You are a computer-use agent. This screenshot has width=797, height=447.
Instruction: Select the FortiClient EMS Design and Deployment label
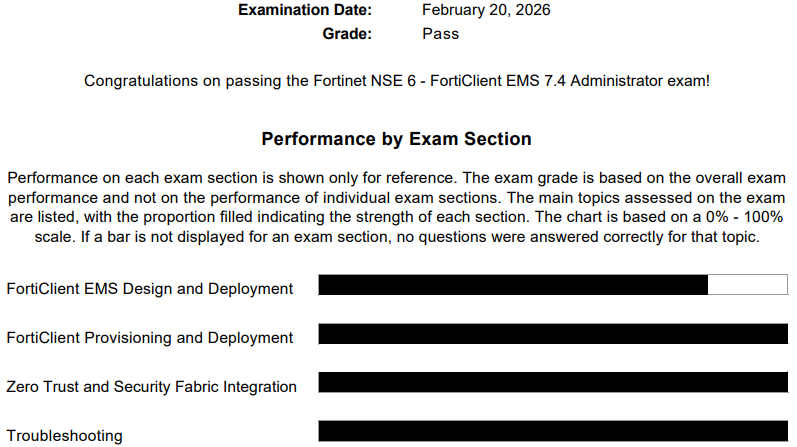(150, 289)
